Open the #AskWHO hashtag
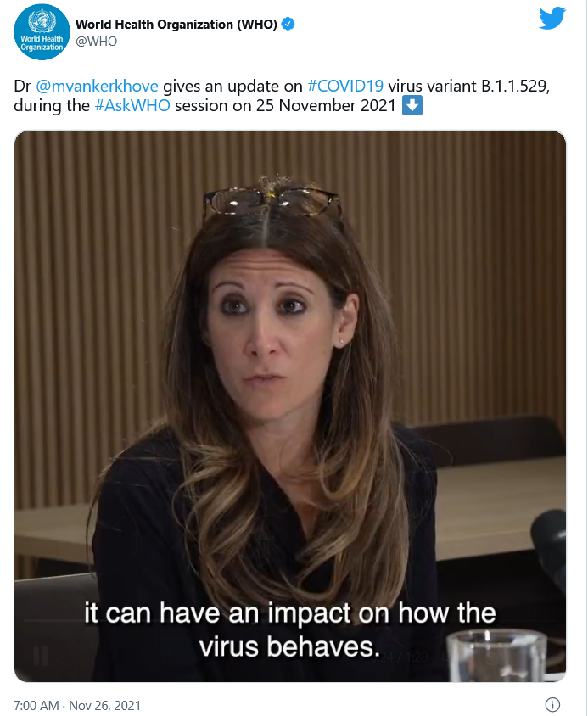588x716 pixels. pos(132,105)
